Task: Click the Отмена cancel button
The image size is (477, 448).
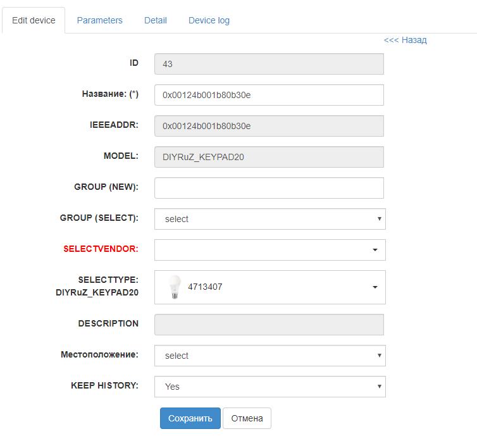Action: coord(247,418)
